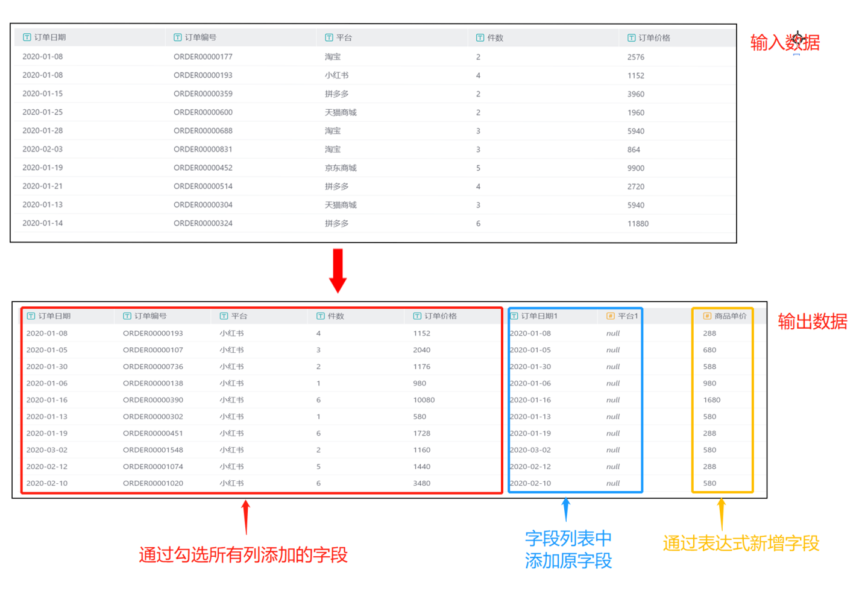868x593 pixels.
Task: Click the type icon beside 订单价格 in input table
Action: pos(631,38)
